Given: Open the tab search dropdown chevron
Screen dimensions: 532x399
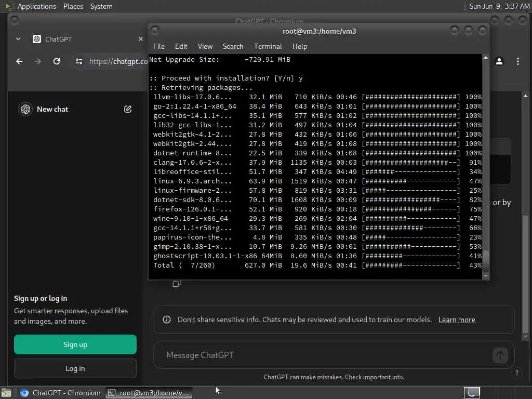Looking at the screenshot, I should 18,39.
